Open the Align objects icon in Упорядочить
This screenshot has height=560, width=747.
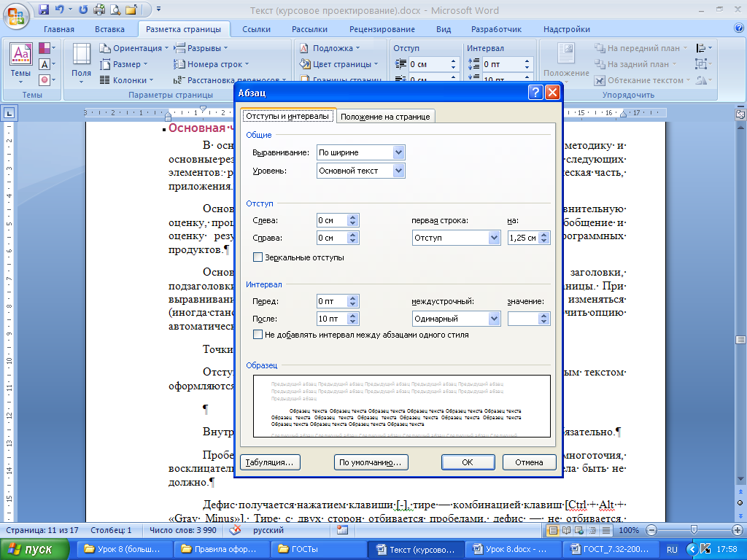(x=704, y=48)
